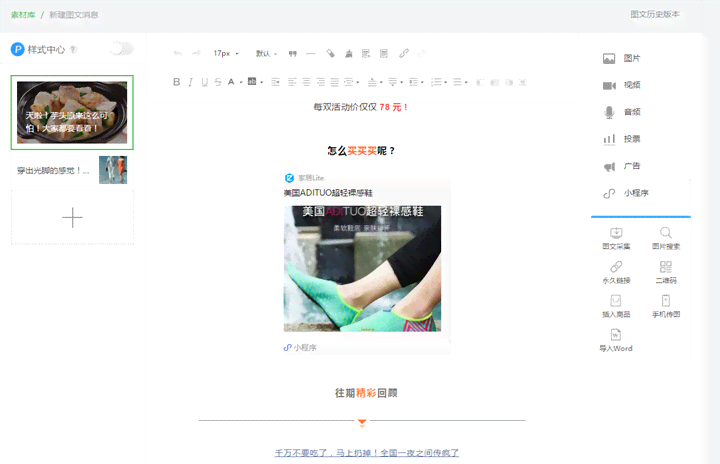Open the space-before-paragraph dropdown
Viewport: 720px width, 464px height.
coord(375,82)
